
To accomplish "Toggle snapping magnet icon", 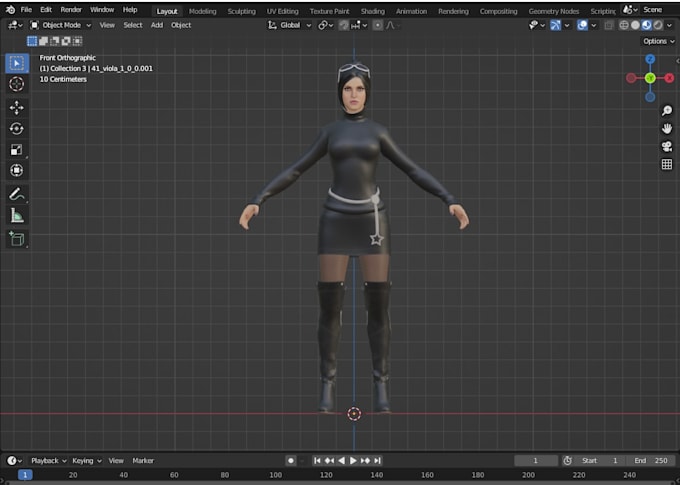I will pos(343,25).
